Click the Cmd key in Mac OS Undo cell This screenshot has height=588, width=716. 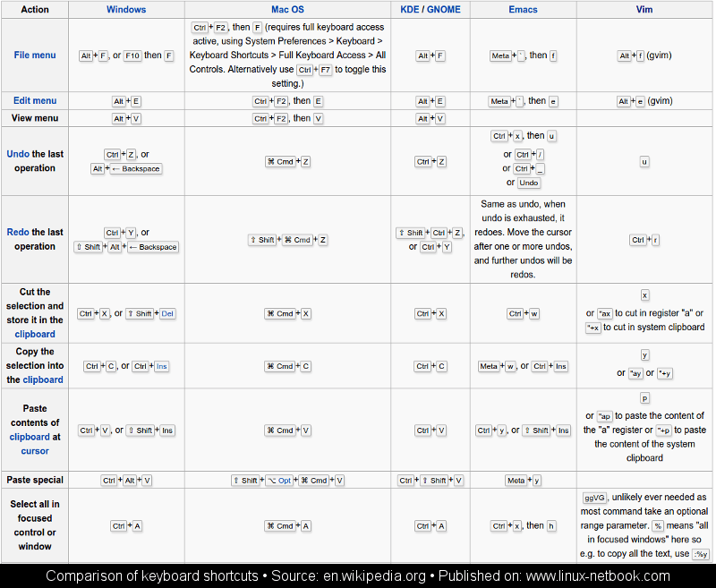click(x=281, y=162)
